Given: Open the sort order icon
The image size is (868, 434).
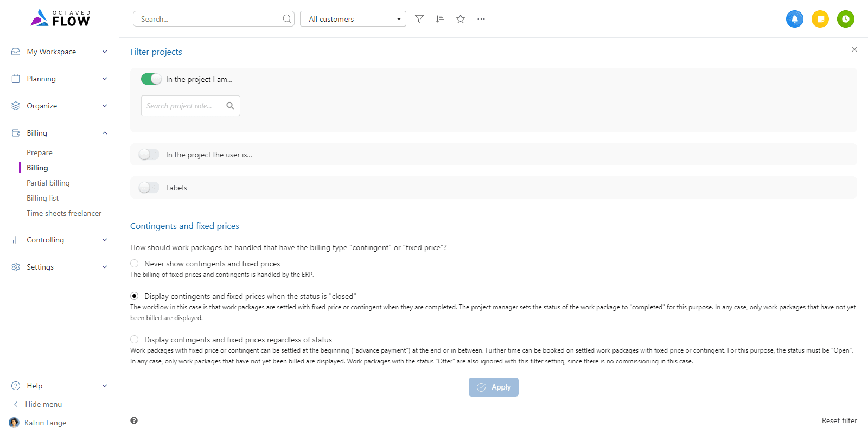Looking at the screenshot, I should pyautogui.click(x=440, y=19).
